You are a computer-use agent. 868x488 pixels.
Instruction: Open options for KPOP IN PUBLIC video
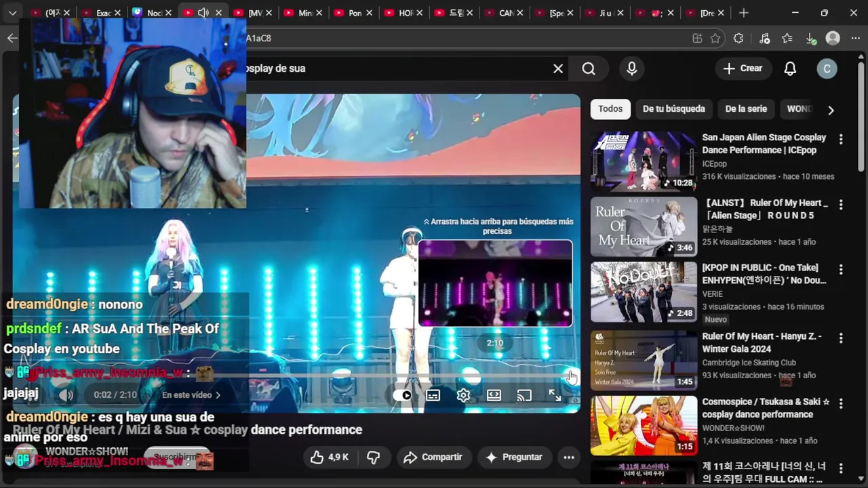click(x=841, y=269)
